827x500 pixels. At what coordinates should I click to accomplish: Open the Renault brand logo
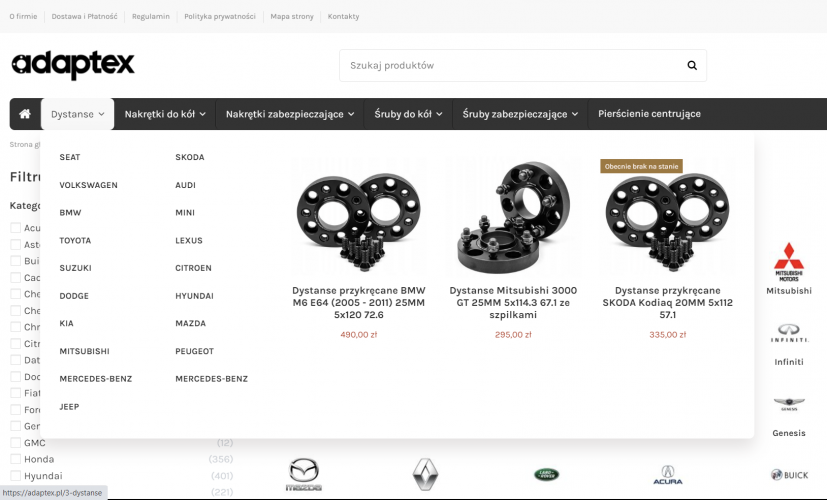(425, 474)
